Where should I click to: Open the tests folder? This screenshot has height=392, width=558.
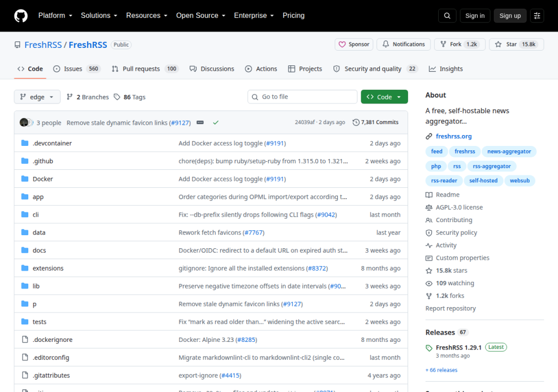coord(39,322)
